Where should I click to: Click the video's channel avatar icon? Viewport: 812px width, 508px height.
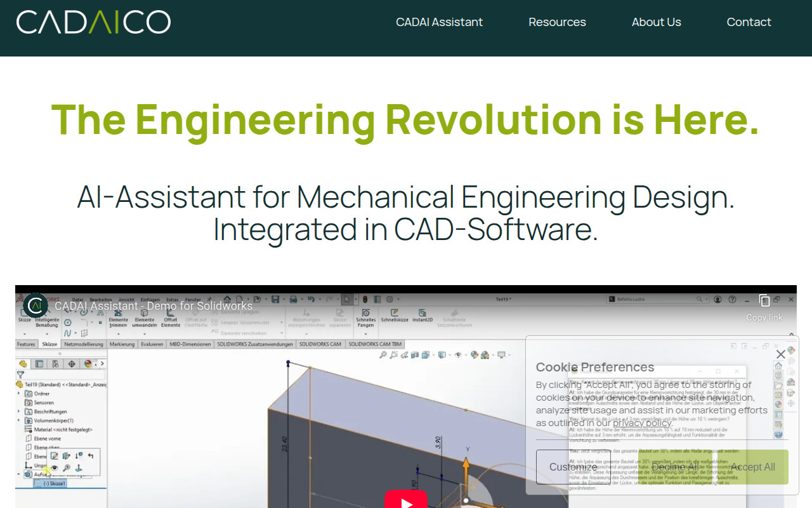click(x=36, y=306)
